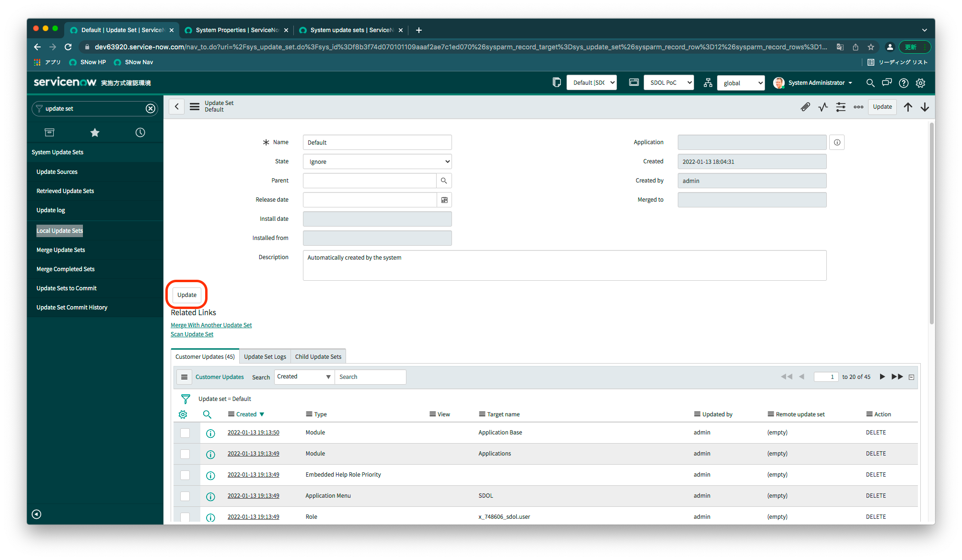Screen dimensions: 962x560
Task: Click the circled Update button
Action: [x=186, y=295]
